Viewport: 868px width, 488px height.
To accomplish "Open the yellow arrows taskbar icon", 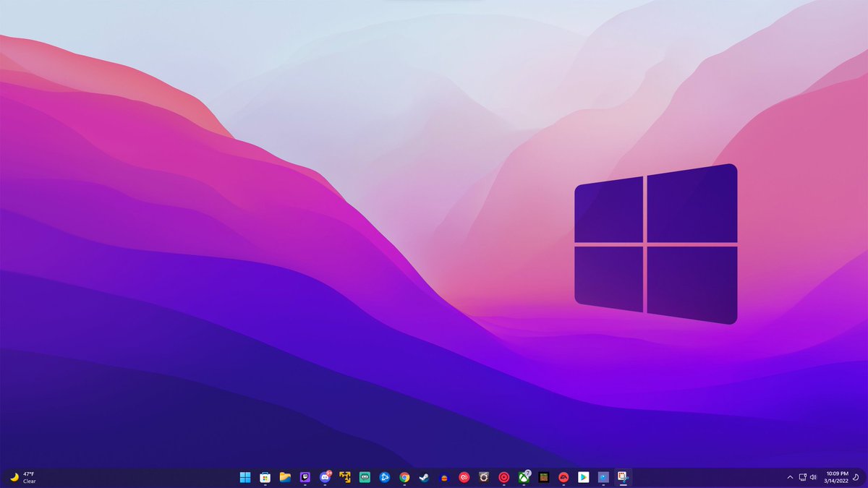I will (345, 477).
